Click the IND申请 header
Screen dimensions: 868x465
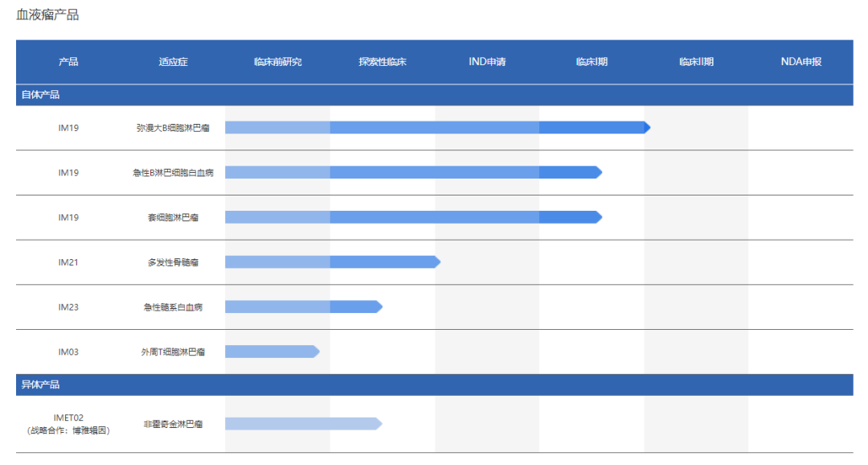point(486,61)
